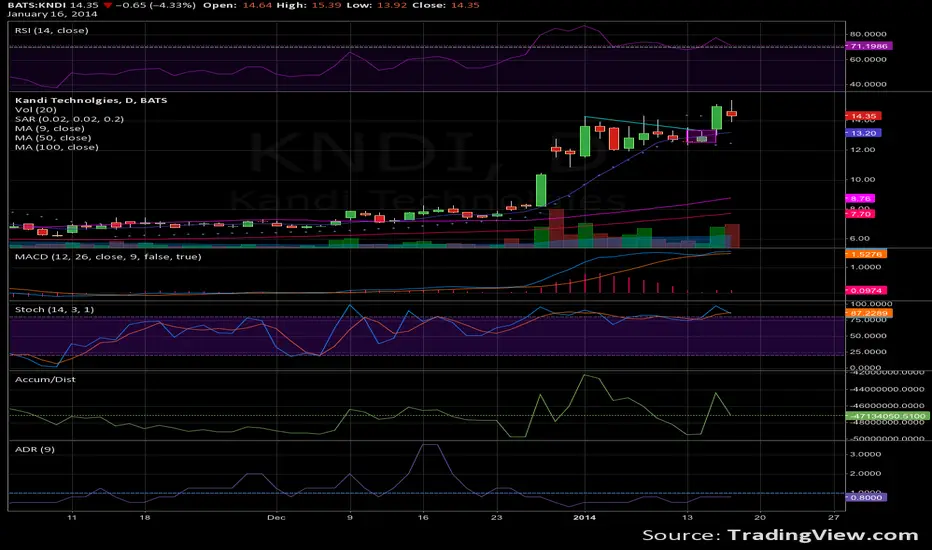Select the Vol (20) indicator label
Viewport: 932px width, 550px height.
point(36,109)
